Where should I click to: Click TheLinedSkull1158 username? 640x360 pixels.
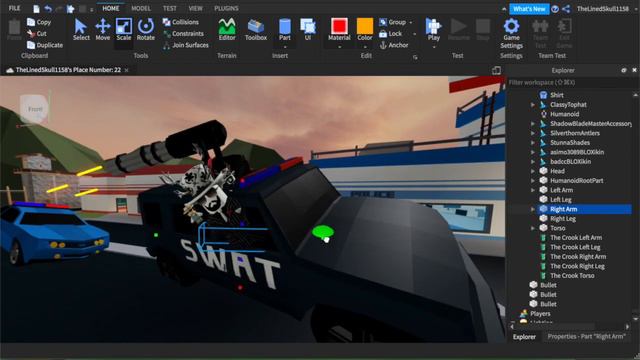(602, 9)
